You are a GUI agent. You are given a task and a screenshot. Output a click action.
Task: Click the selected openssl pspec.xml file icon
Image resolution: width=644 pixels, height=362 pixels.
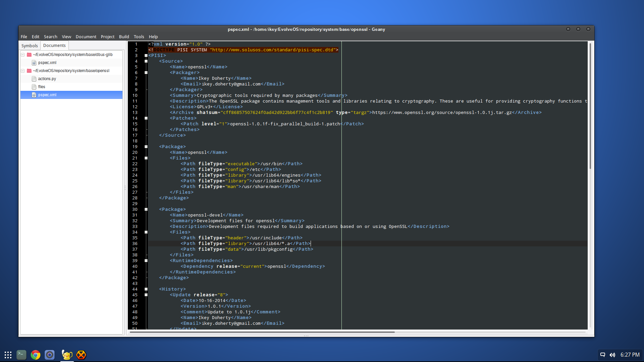[x=34, y=95]
